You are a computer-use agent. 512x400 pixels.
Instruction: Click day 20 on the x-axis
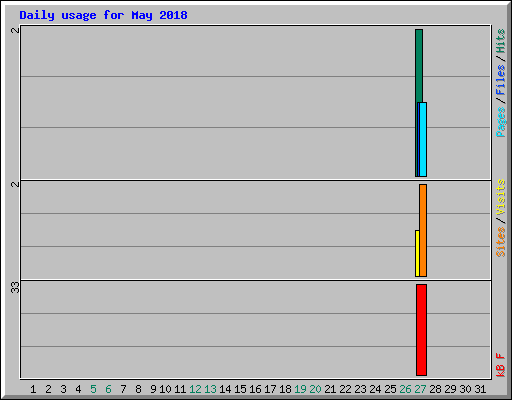coord(315,389)
